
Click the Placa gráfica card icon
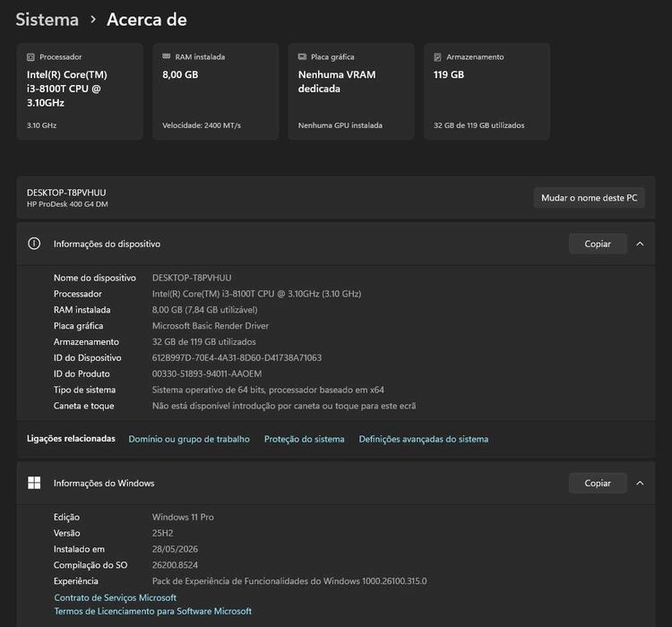302,56
